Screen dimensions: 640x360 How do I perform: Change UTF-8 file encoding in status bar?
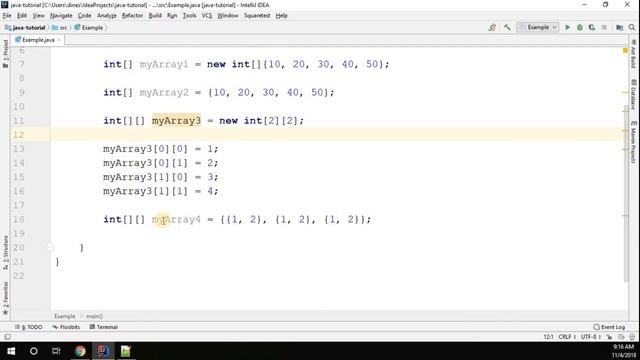click(591, 337)
